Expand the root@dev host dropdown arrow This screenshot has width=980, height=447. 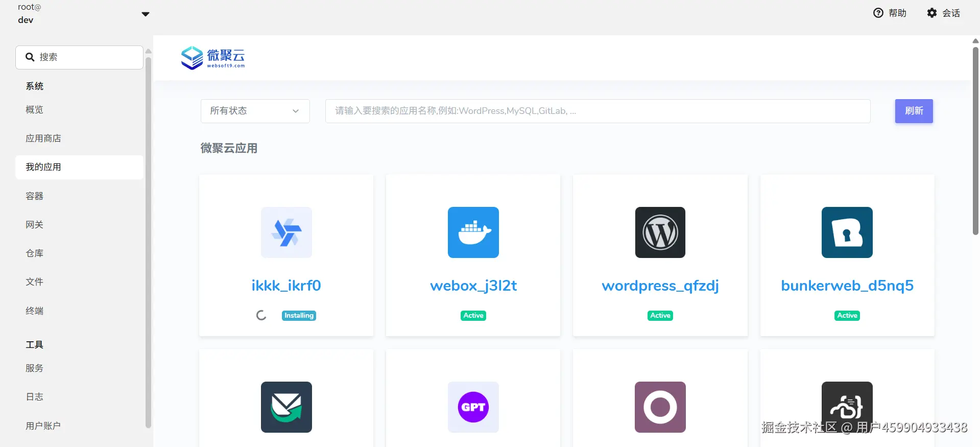click(146, 14)
